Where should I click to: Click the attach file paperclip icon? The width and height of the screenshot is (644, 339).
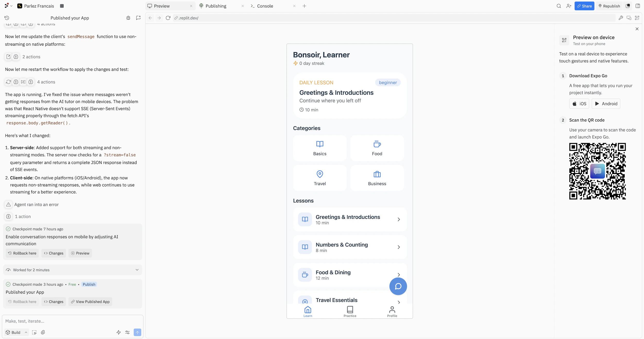pyautogui.click(x=43, y=332)
